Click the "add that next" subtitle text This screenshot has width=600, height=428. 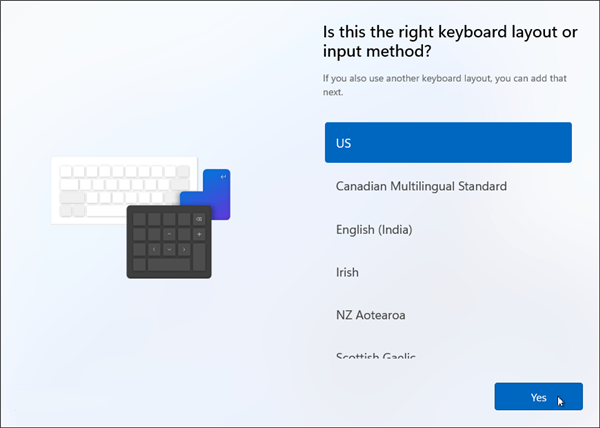pos(443,84)
